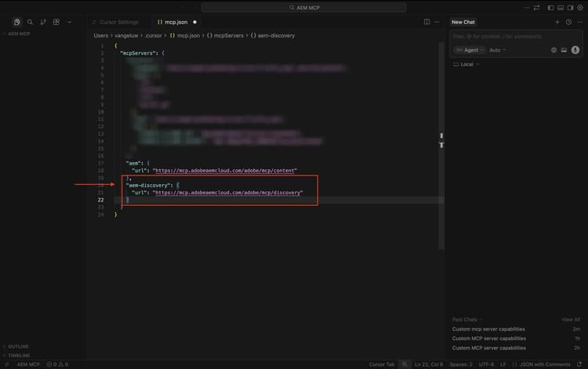Viewport: 588px width, 369px height.
Task: Open title bar ellipsis menu
Action: pyautogui.click(x=527, y=8)
